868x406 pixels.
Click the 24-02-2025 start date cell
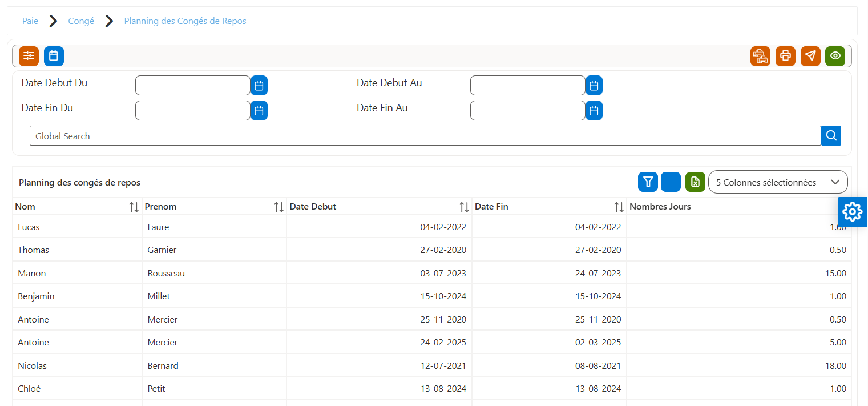379,343
